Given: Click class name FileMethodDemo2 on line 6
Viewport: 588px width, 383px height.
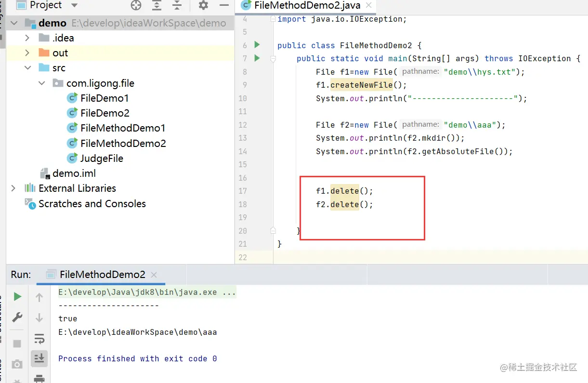Looking at the screenshot, I should (x=376, y=45).
